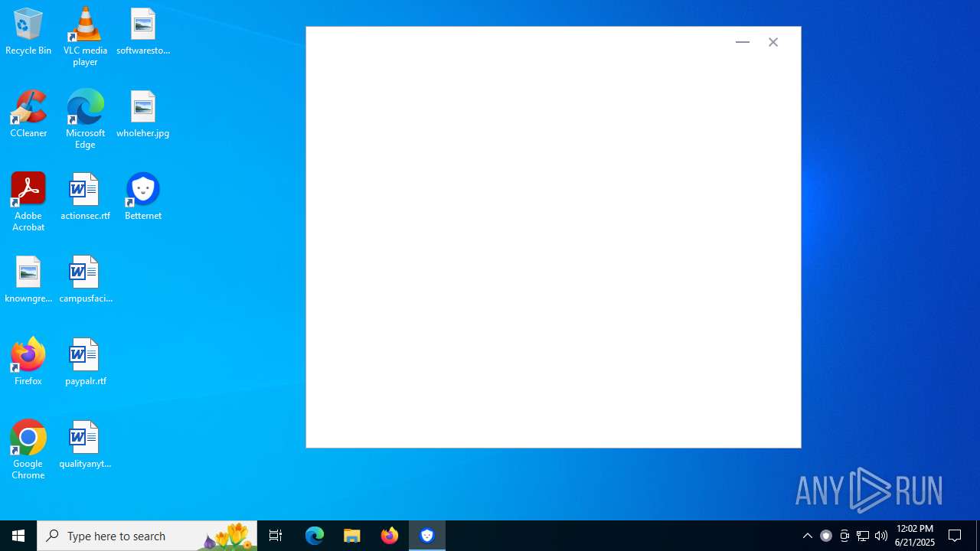This screenshot has width=980, height=551.
Task: Open Firefox from the taskbar
Action: (390, 536)
